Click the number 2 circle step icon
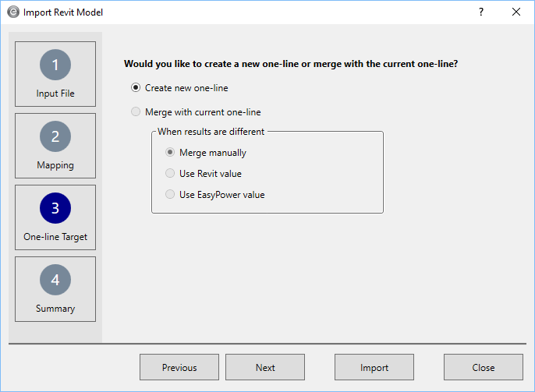 [x=55, y=136]
